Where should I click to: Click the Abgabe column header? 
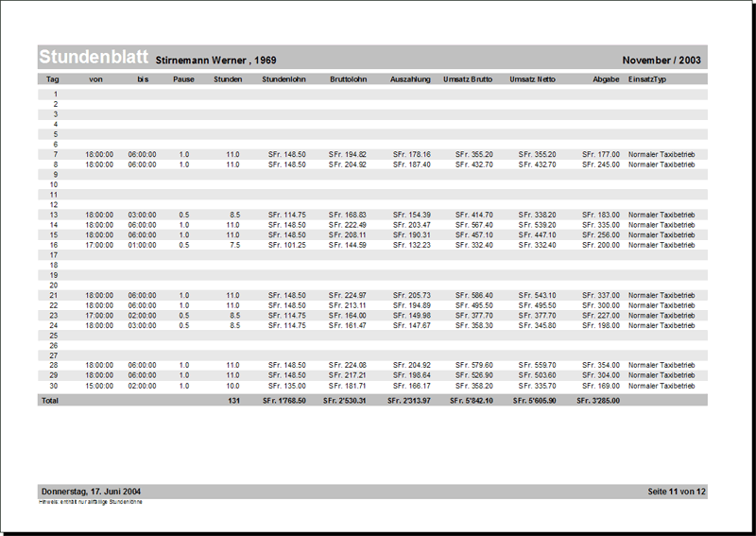606,79
